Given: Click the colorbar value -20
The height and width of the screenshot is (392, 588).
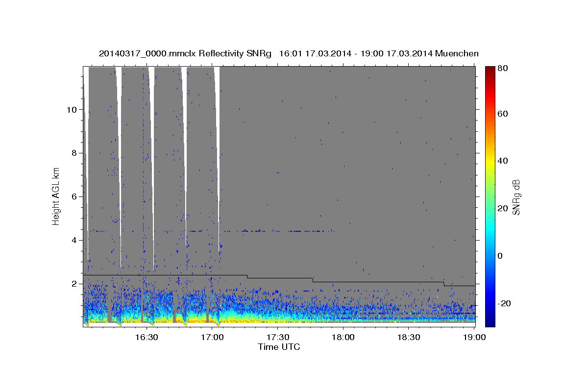Looking at the screenshot, I should 505,303.
